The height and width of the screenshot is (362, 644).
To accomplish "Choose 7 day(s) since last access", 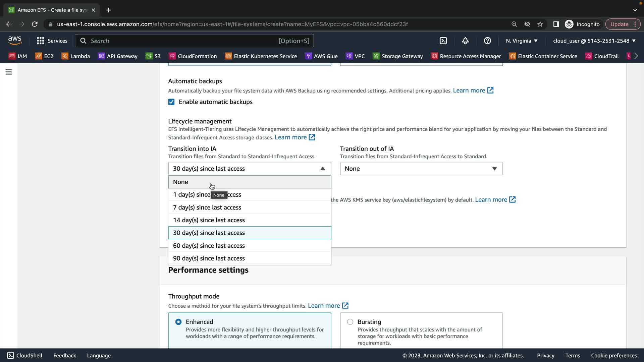I will point(207,207).
